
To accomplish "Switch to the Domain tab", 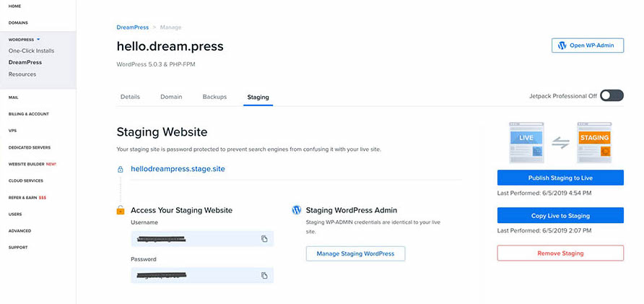I will (171, 97).
